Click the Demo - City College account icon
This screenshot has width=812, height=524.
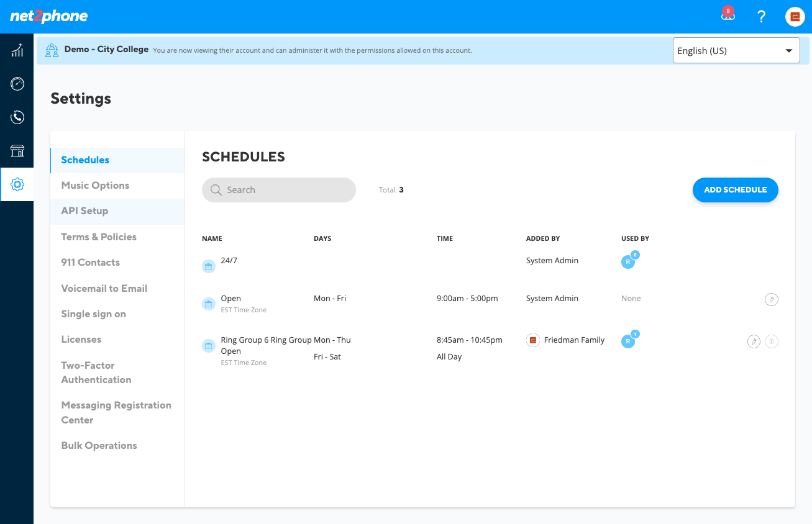coord(53,50)
